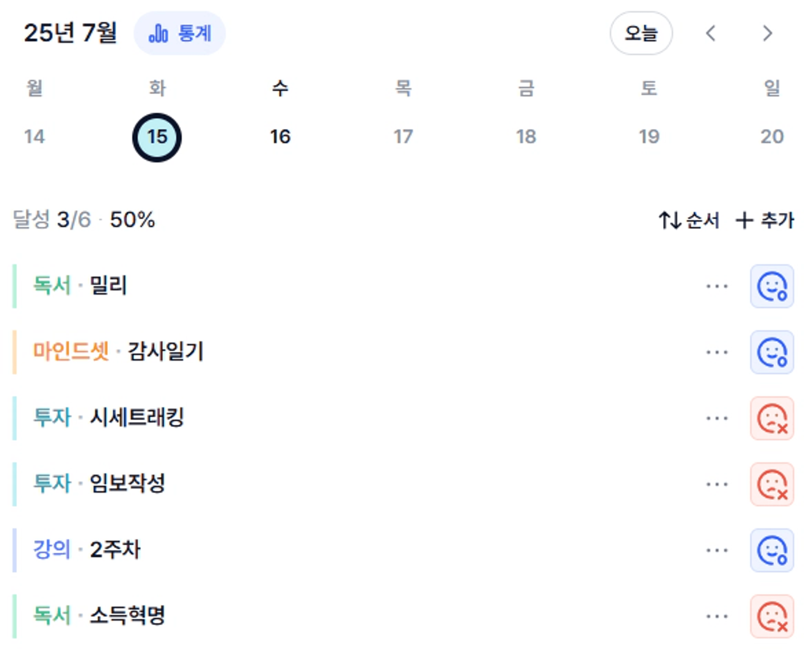
Task: Go to the next week arrow
Action: tap(768, 33)
